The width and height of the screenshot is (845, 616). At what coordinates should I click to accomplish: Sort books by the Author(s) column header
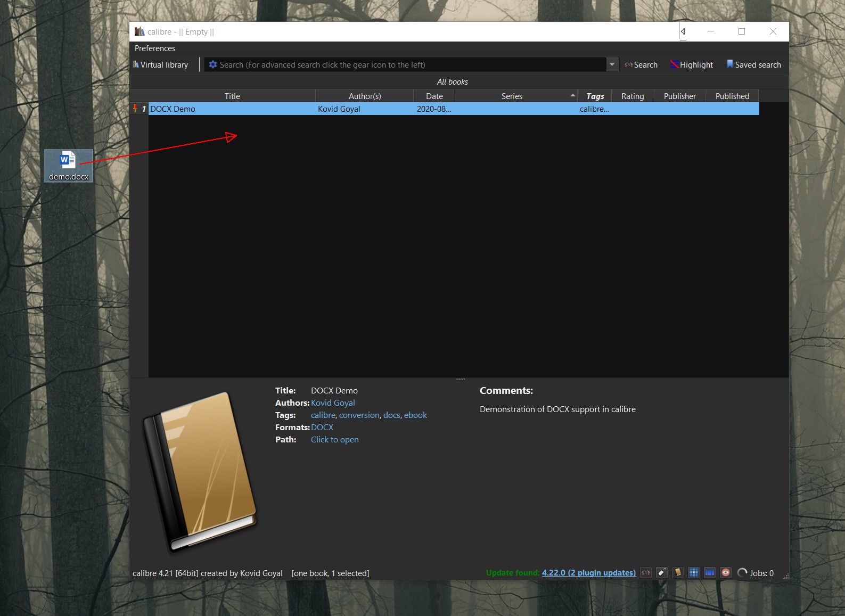pos(365,96)
